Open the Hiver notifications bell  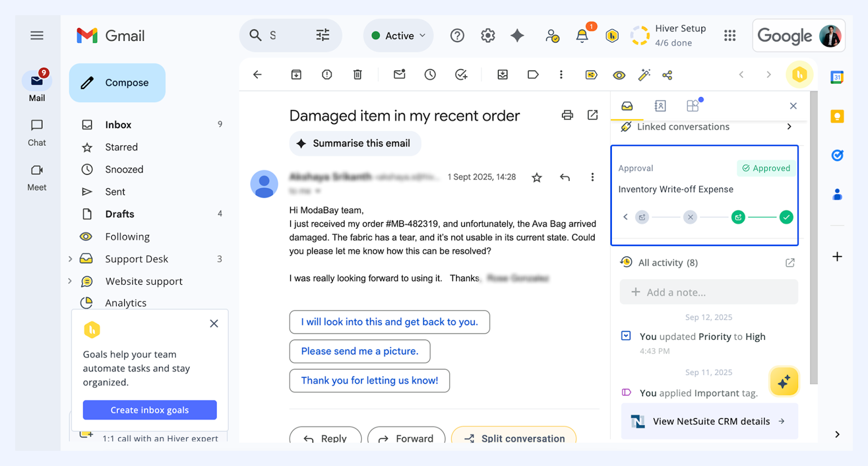point(582,36)
